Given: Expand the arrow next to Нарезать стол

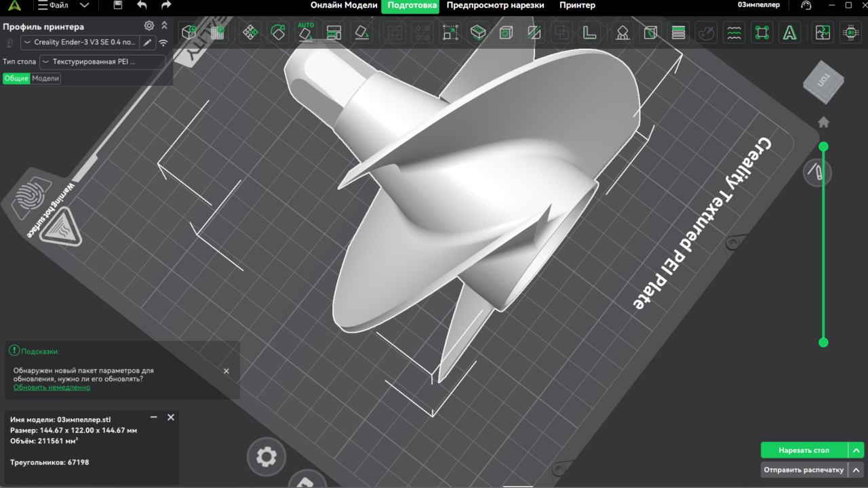Looking at the screenshot, I should click(x=856, y=450).
